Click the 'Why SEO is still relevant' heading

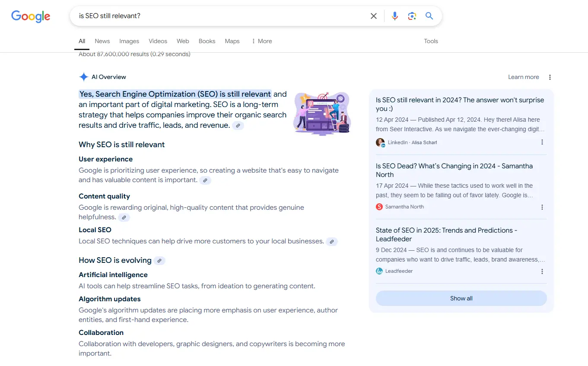click(122, 145)
